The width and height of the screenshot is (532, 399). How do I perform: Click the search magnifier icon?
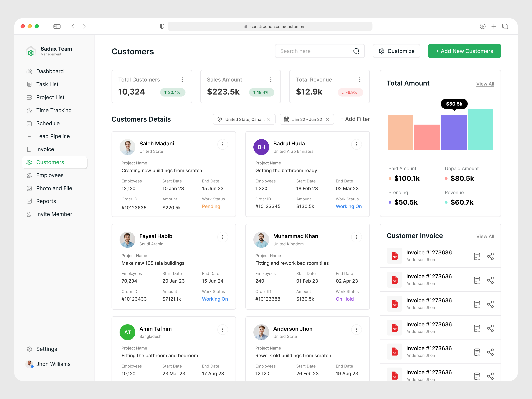pos(356,51)
